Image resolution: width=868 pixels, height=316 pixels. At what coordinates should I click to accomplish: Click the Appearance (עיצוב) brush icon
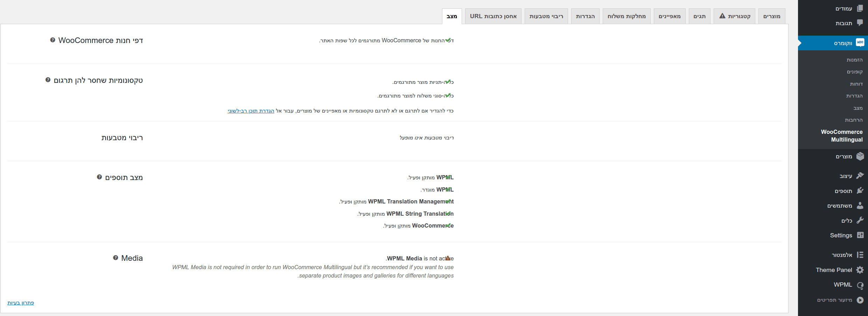tap(860, 176)
